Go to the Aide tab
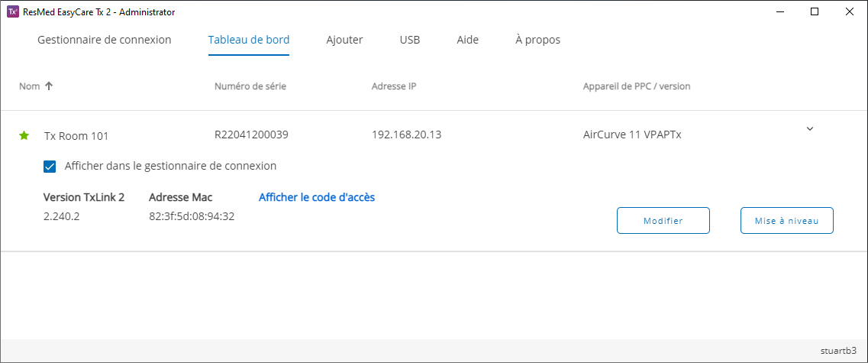Screen dimensions: 868x363 468,40
